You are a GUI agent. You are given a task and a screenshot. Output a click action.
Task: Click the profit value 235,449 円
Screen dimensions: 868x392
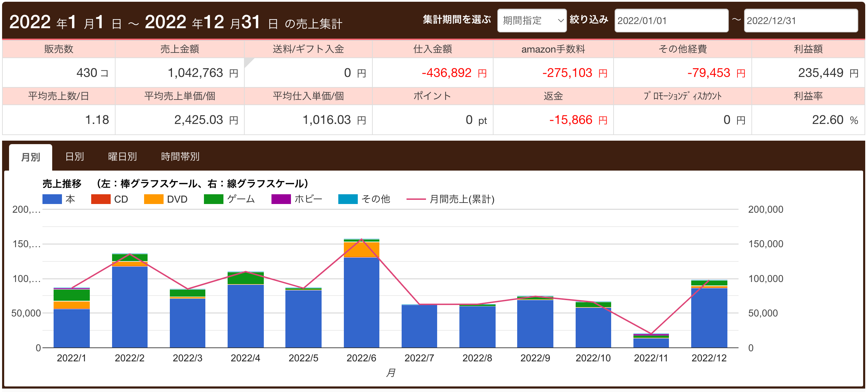(828, 73)
